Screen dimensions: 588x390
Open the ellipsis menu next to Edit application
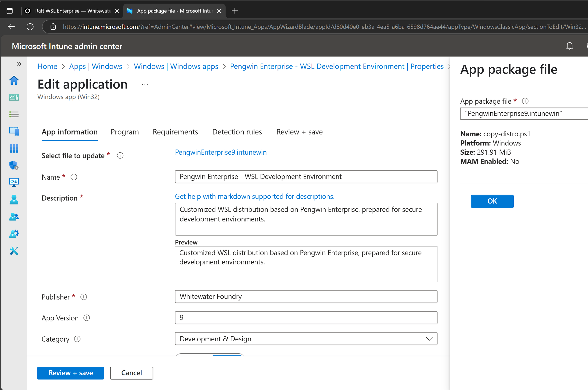coord(145,85)
